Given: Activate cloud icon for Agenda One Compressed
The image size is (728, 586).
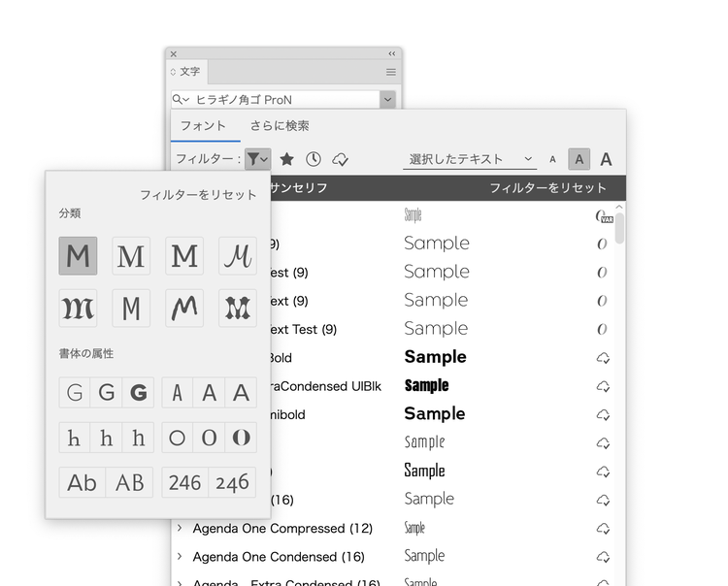Looking at the screenshot, I should [603, 529].
